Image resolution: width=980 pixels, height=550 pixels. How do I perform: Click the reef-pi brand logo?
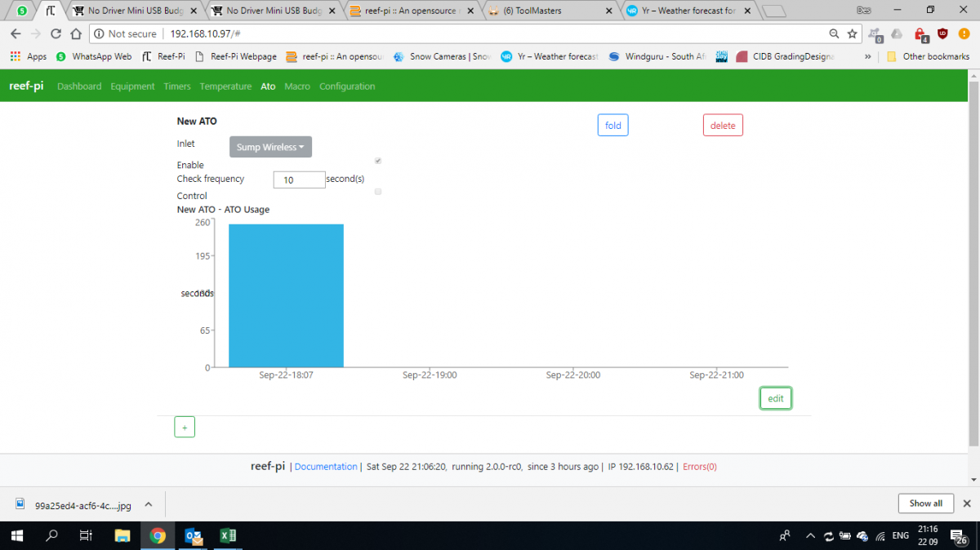[26, 86]
